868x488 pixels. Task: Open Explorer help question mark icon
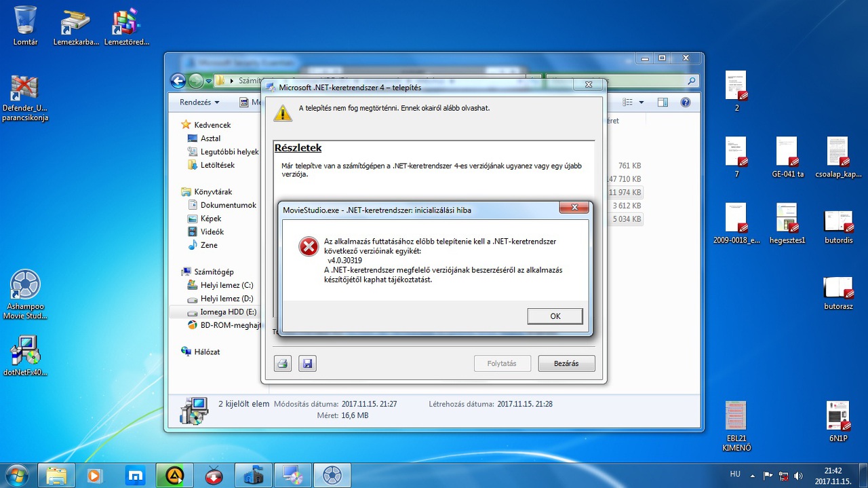685,102
